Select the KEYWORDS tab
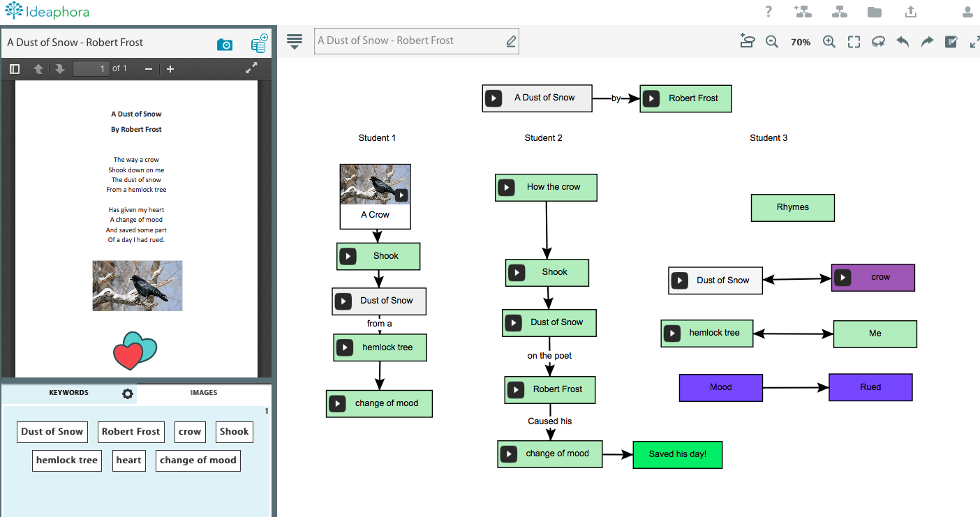Image resolution: width=980 pixels, height=517 pixels. [68, 393]
